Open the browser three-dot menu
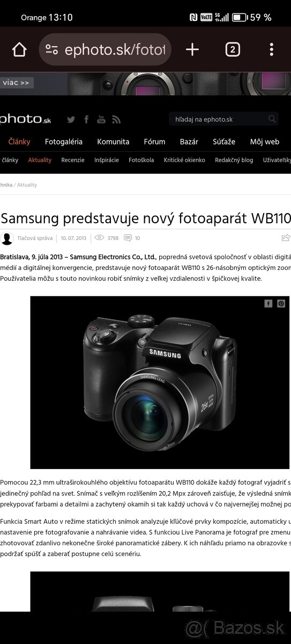 click(272, 50)
